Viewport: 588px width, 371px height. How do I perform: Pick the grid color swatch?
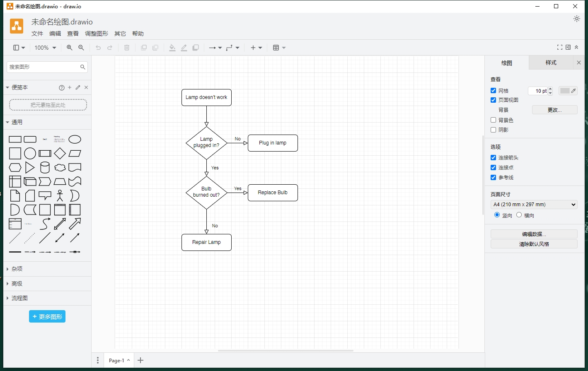568,91
